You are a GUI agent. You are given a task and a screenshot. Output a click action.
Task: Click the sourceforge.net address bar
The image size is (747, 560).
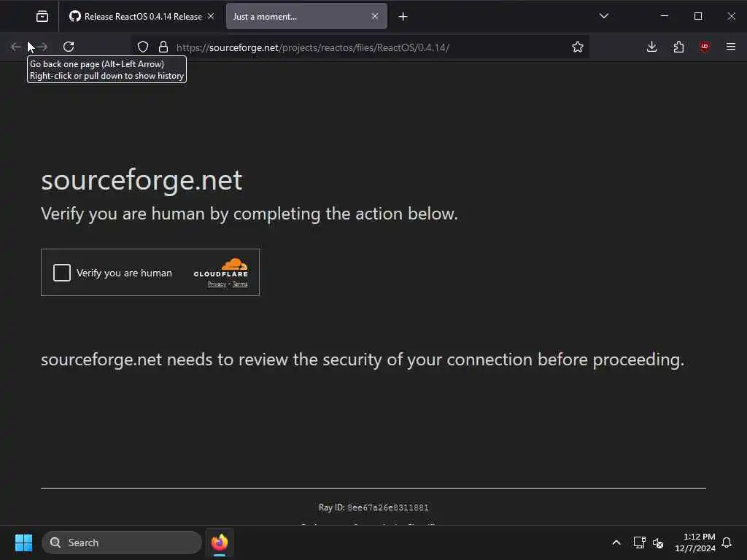365,47
